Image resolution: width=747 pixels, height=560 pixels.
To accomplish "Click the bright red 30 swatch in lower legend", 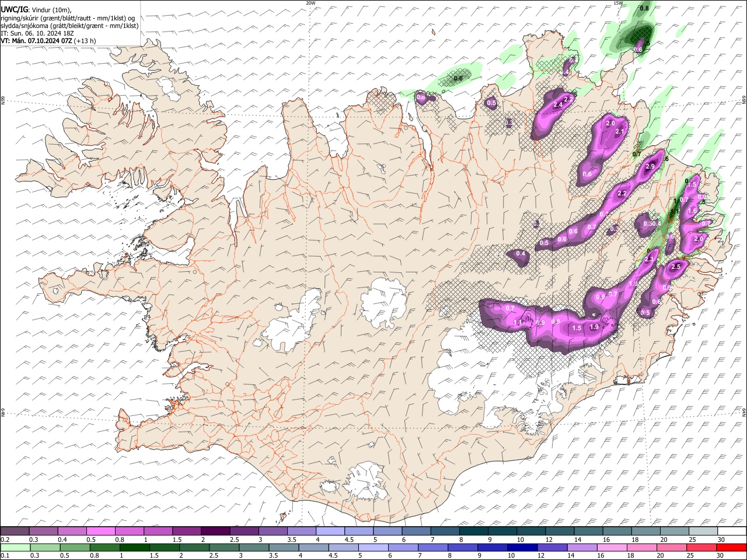I will click(x=731, y=548).
